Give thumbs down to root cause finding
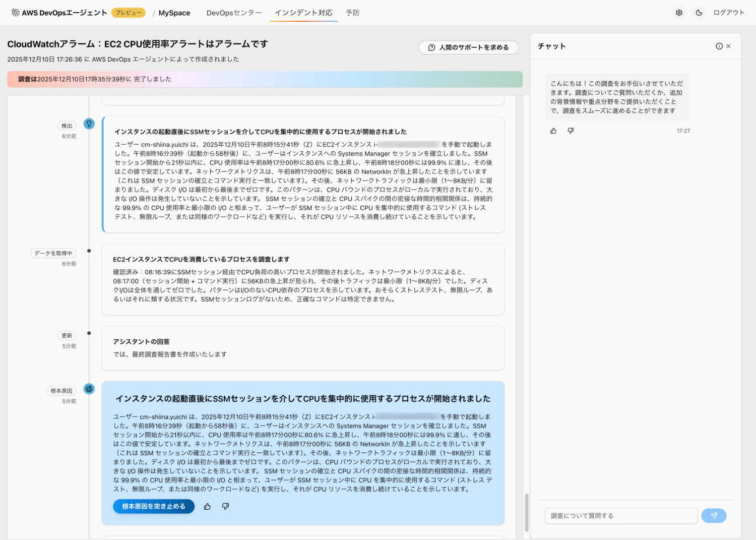This screenshot has width=756, height=540. point(225,506)
